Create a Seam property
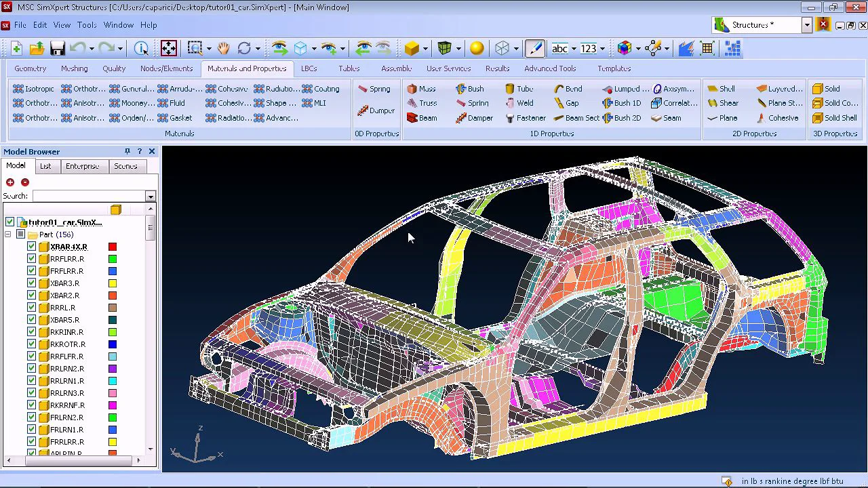Image resolution: width=868 pixels, height=488 pixels. click(x=666, y=118)
